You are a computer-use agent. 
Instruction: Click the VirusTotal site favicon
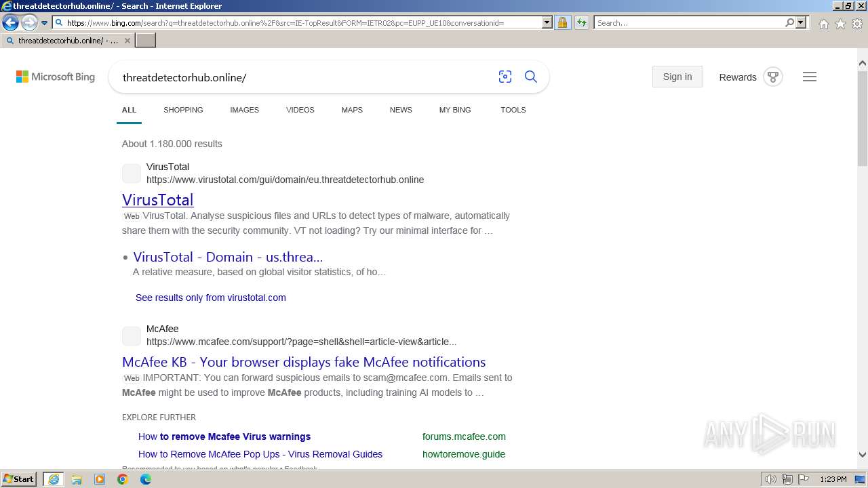[x=132, y=174]
